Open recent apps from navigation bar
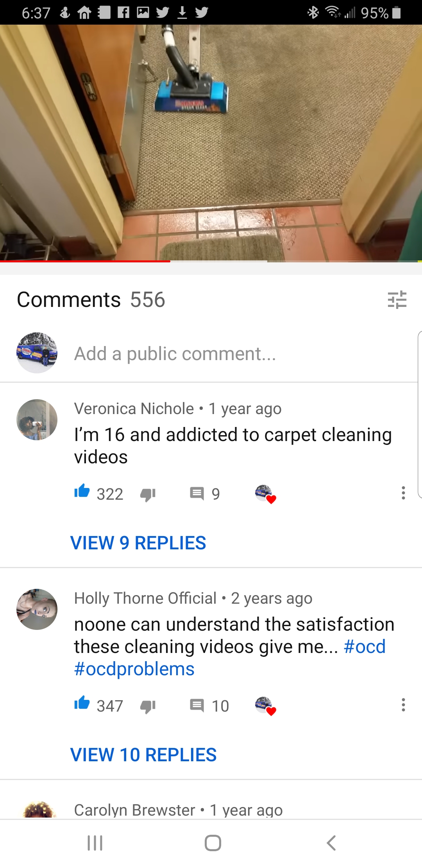This screenshot has width=422, height=868. (x=95, y=843)
